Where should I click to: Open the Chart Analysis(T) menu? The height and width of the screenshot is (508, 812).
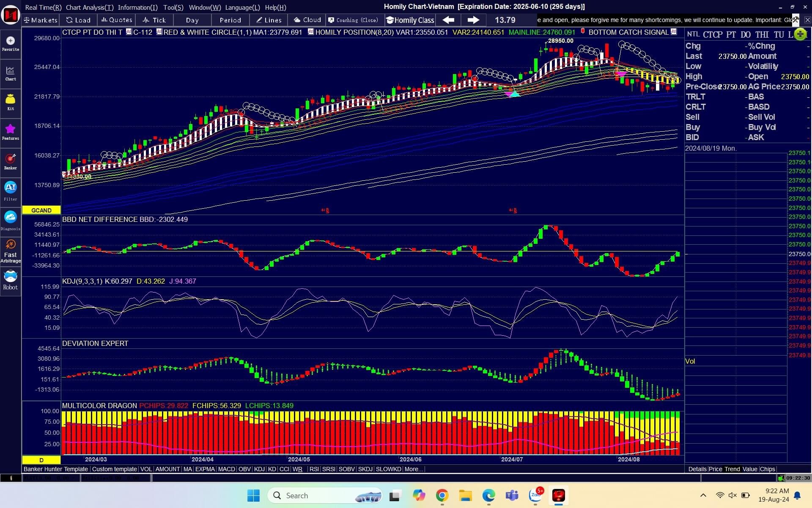(x=90, y=7)
